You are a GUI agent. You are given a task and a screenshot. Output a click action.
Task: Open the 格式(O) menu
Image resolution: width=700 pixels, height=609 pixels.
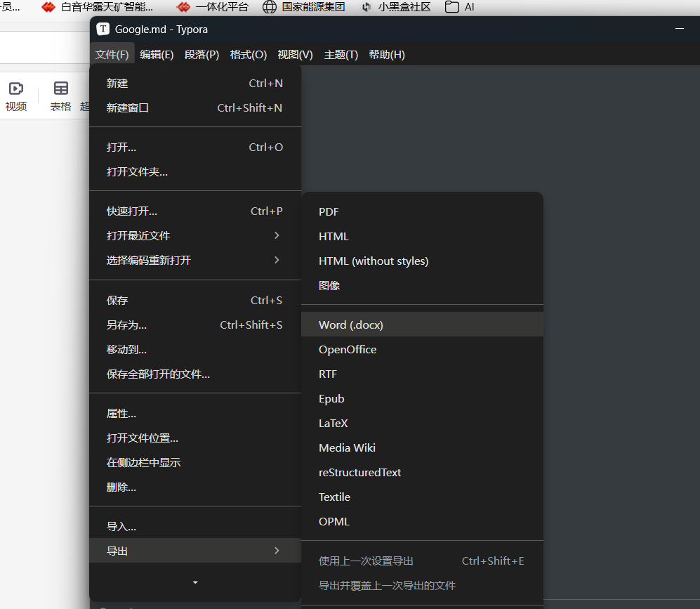pos(249,55)
